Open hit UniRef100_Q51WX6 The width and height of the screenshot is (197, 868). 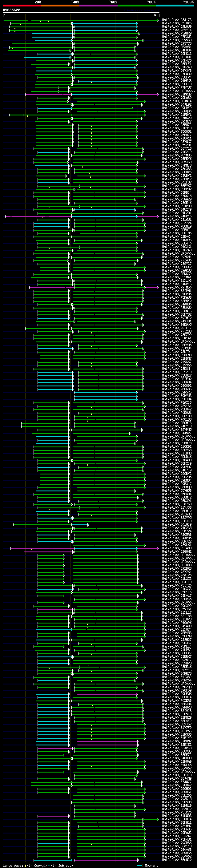point(177,23)
